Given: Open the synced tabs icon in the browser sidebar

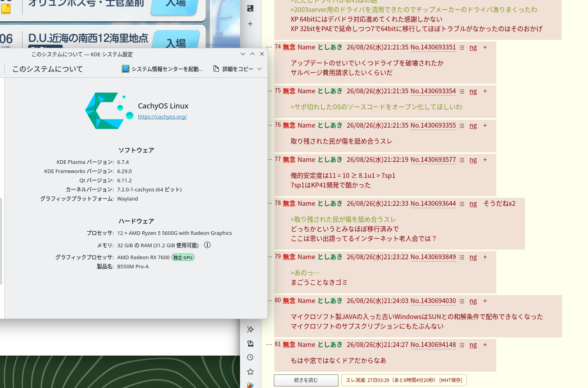Looking at the screenshot, I should coord(250,343).
